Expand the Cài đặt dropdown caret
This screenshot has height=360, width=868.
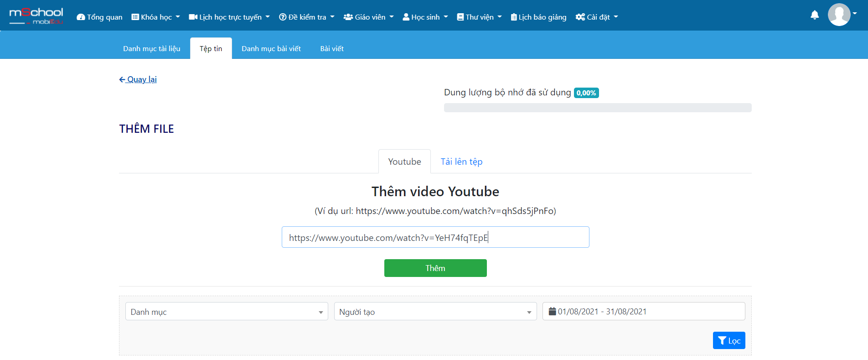pos(616,17)
